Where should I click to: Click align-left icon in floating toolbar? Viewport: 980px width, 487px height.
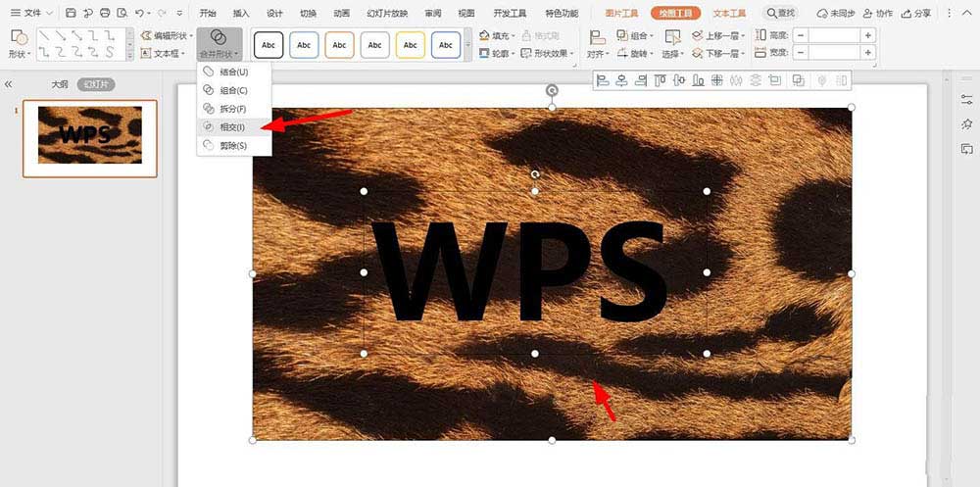[603, 80]
